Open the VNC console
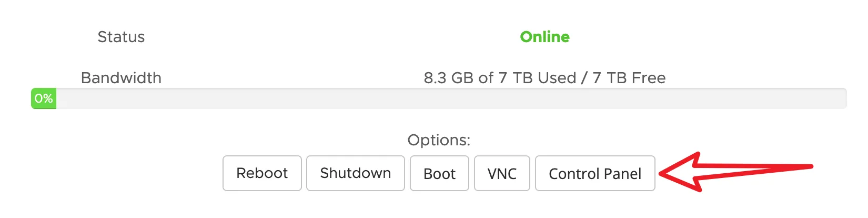The width and height of the screenshot is (868, 218). 502,173
